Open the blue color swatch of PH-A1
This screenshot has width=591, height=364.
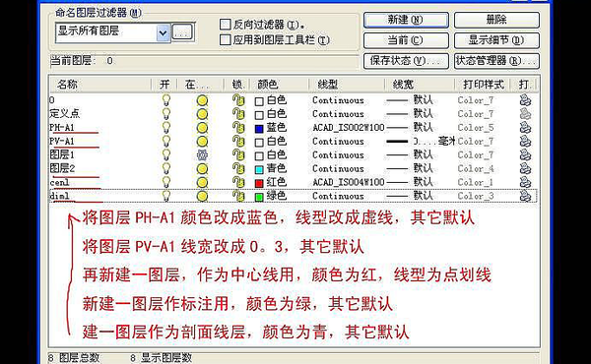tap(259, 129)
